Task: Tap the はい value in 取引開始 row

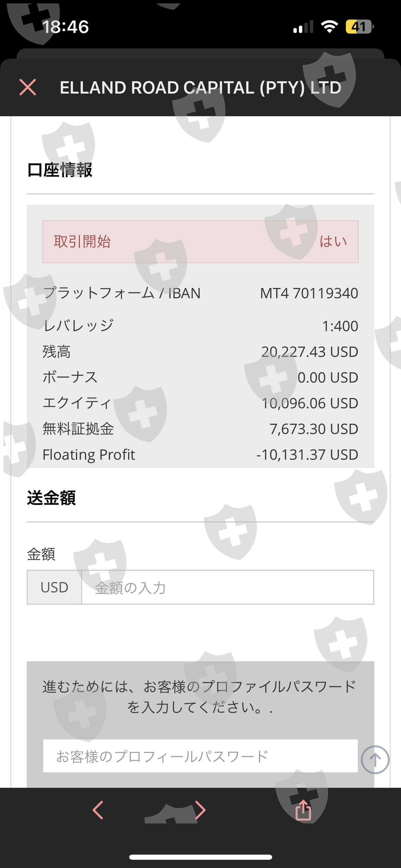Action: point(333,242)
